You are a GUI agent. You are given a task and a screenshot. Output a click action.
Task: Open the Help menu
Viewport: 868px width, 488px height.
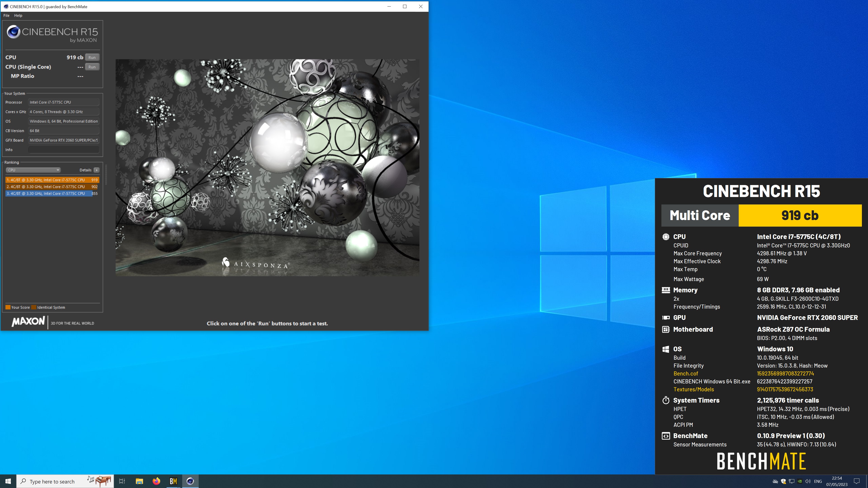click(18, 16)
